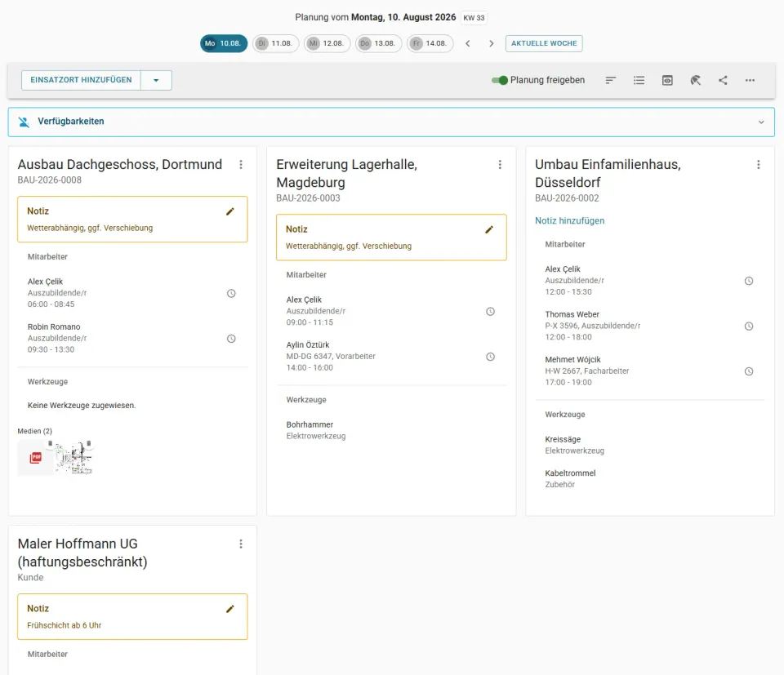Select Wednesday 12.08. day tab
Image resolution: width=784 pixels, height=675 pixels.
click(327, 43)
